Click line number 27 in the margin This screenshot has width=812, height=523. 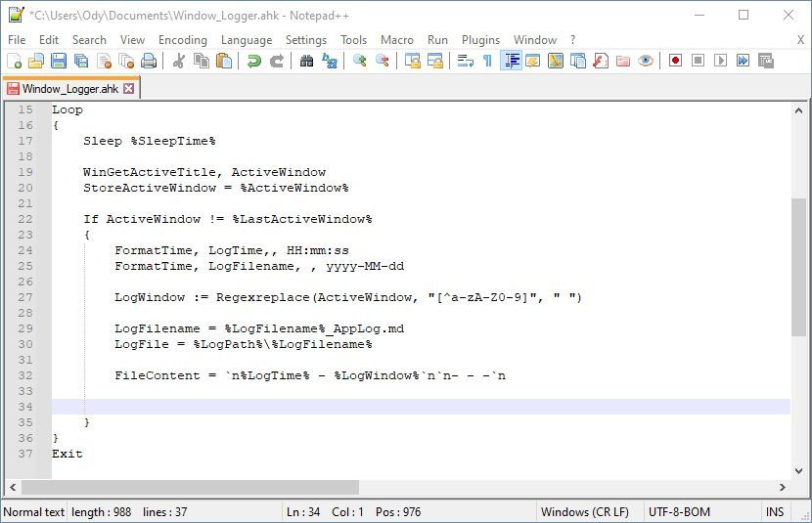tap(25, 297)
